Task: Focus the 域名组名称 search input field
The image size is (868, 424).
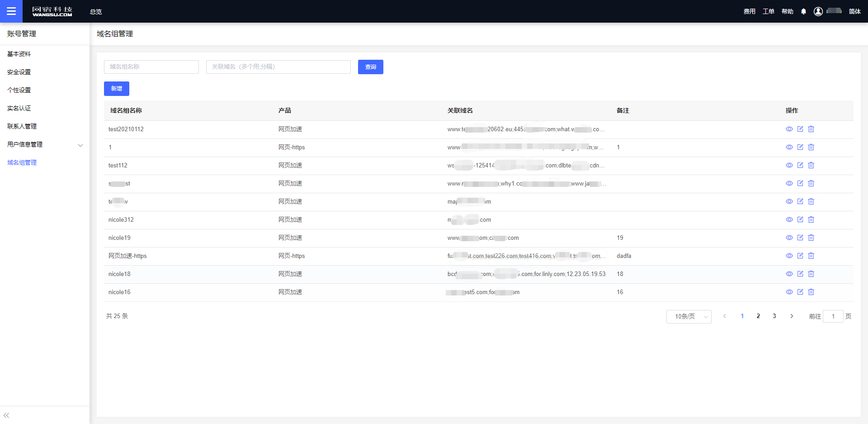Action: [x=151, y=67]
